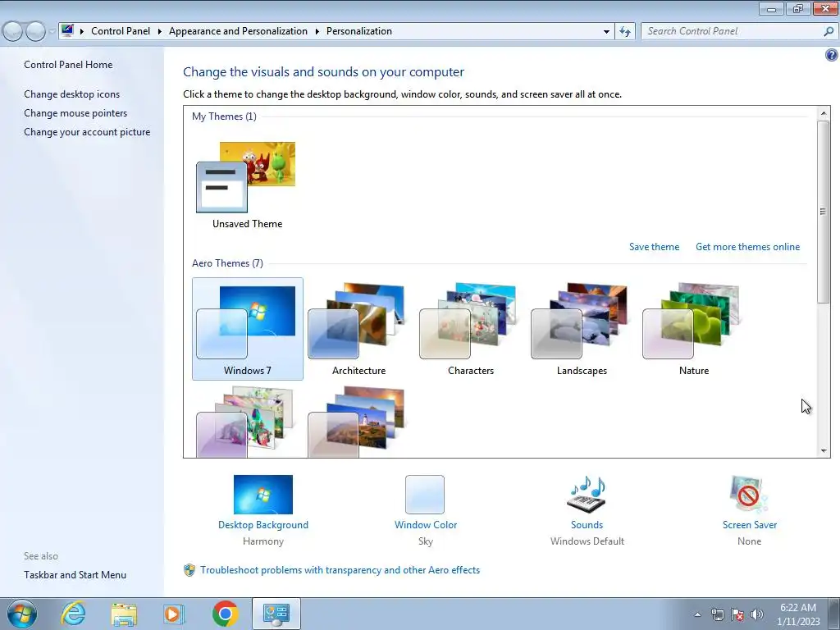Apply the Characters theme
Image resolution: width=840 pixels, height=630 pixels.
coord(470,329)
